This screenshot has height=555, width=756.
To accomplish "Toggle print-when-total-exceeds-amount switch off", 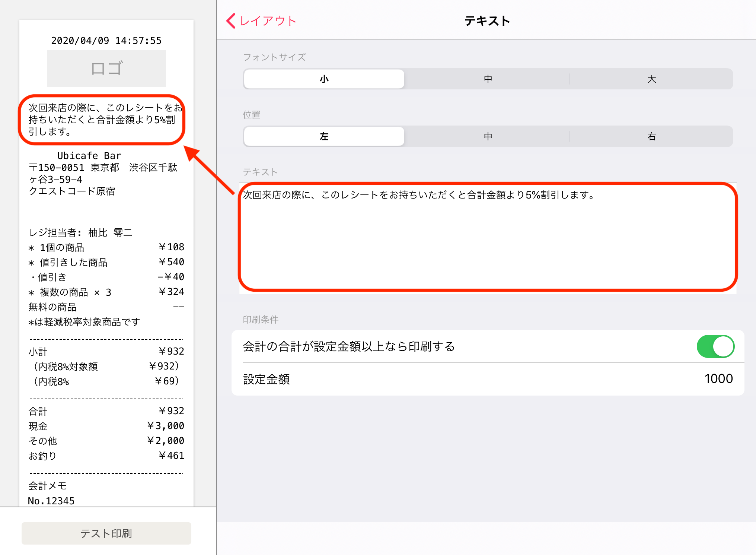I will [x=715, y=346].
